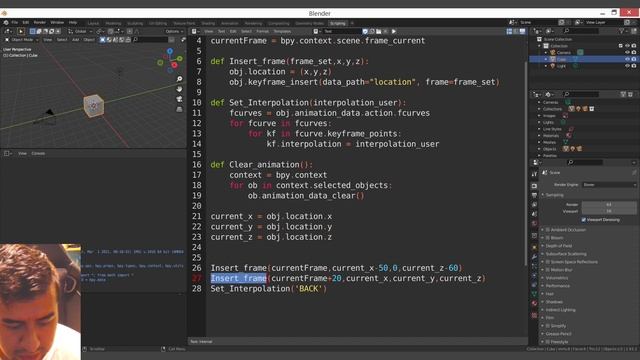Screen dimensions: 640x360
Task: Click the viewport navigation axis gizmo
Action: click(x=170, y=61)
